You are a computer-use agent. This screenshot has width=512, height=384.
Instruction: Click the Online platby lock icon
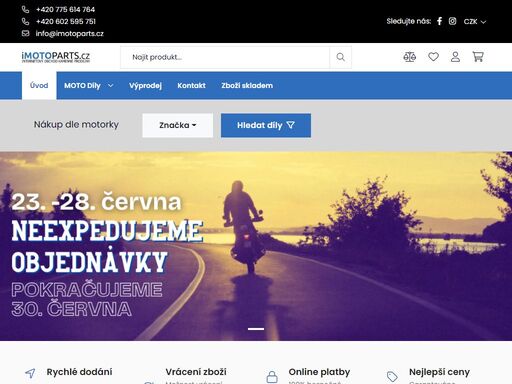272,377
